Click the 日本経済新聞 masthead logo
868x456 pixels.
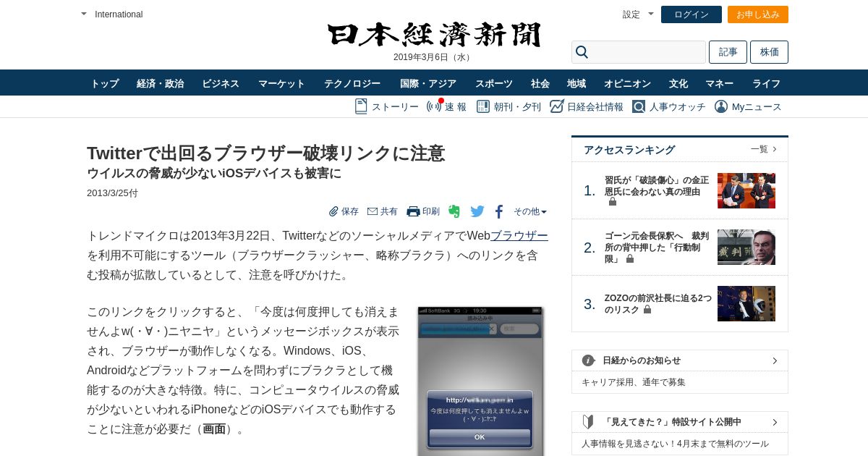click(x=434, y=35)
